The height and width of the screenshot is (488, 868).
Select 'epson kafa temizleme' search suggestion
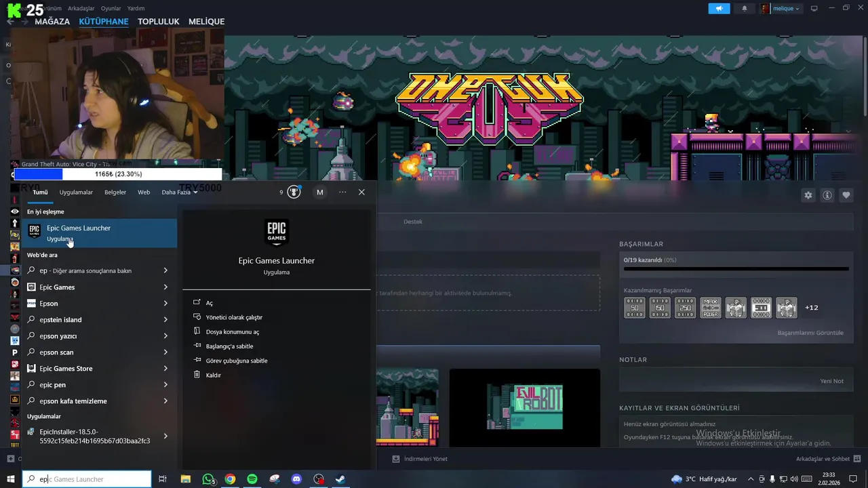99,401
